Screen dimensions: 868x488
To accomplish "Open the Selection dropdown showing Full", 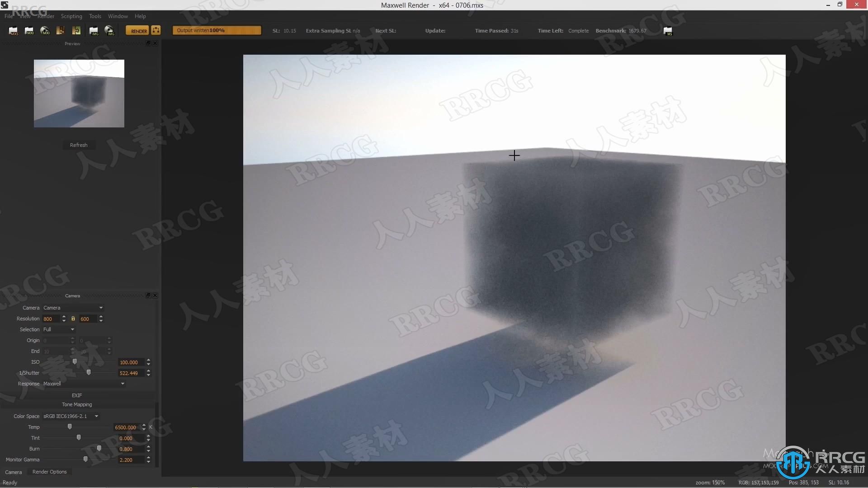I will [x=71, y=329].
